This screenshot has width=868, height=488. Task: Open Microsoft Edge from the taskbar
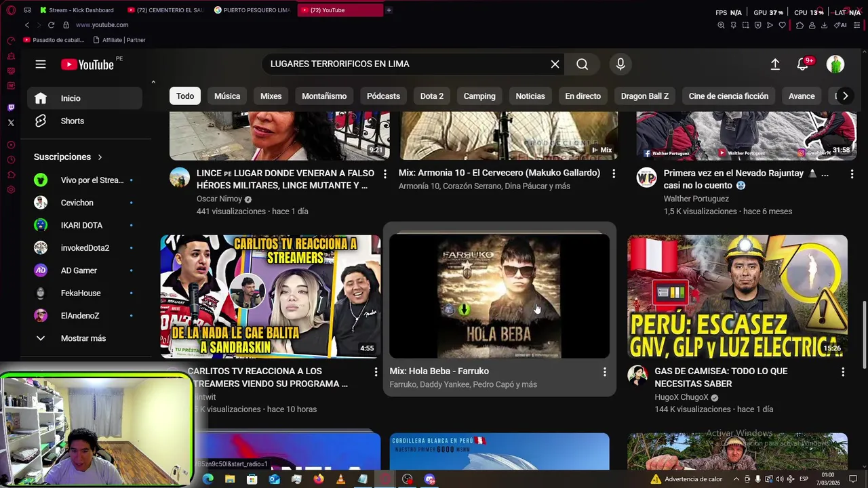pyautogui.click(x=208, y=479)
